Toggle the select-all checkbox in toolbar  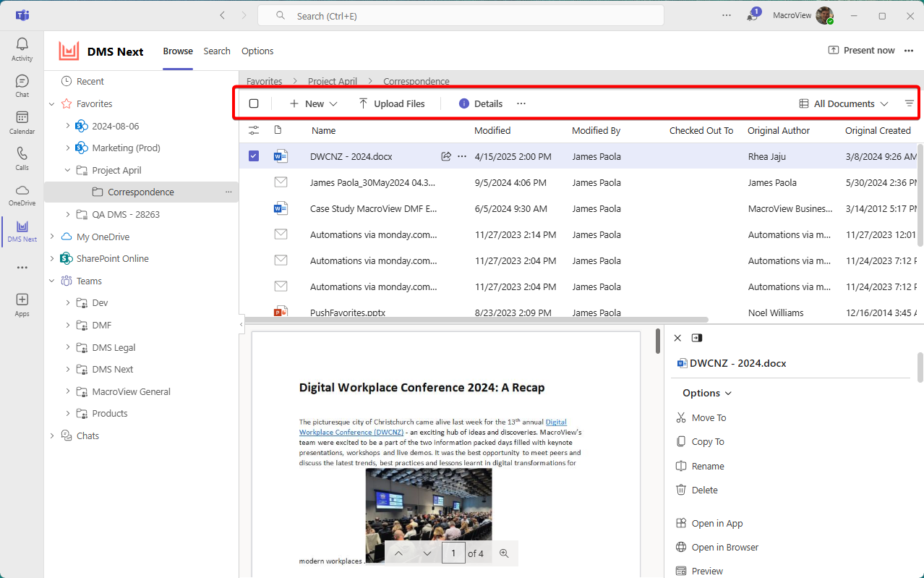pos(254,103)
